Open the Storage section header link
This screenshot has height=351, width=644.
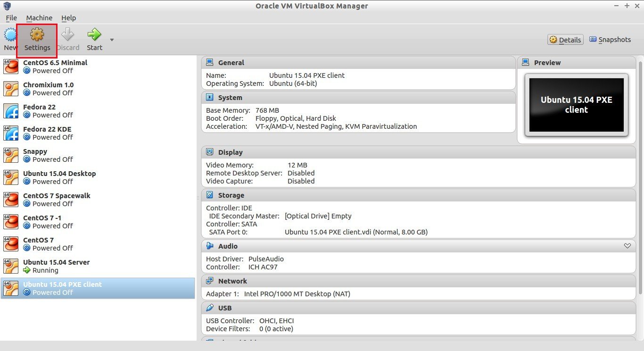pyautogui.click(x=231, y=195)
